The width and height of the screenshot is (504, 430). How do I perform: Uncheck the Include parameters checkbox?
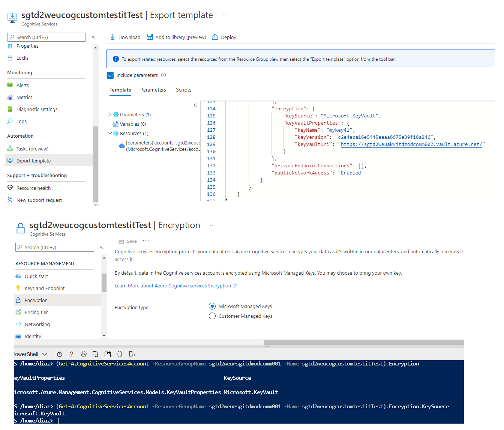click(110, 75)
